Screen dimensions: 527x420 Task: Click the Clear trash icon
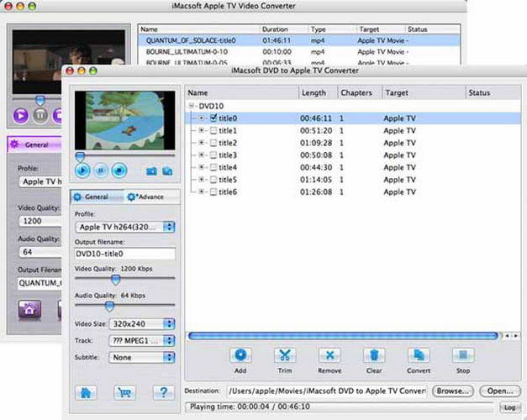pos(374,354)
